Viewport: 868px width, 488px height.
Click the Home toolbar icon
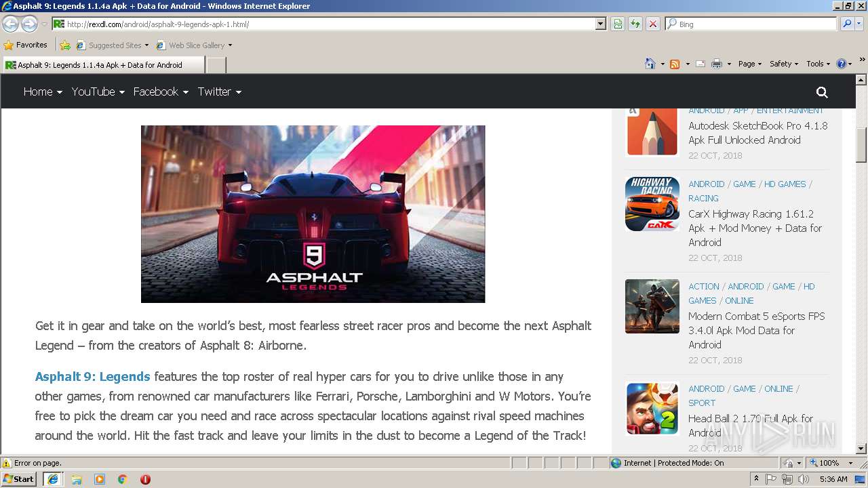650,64
